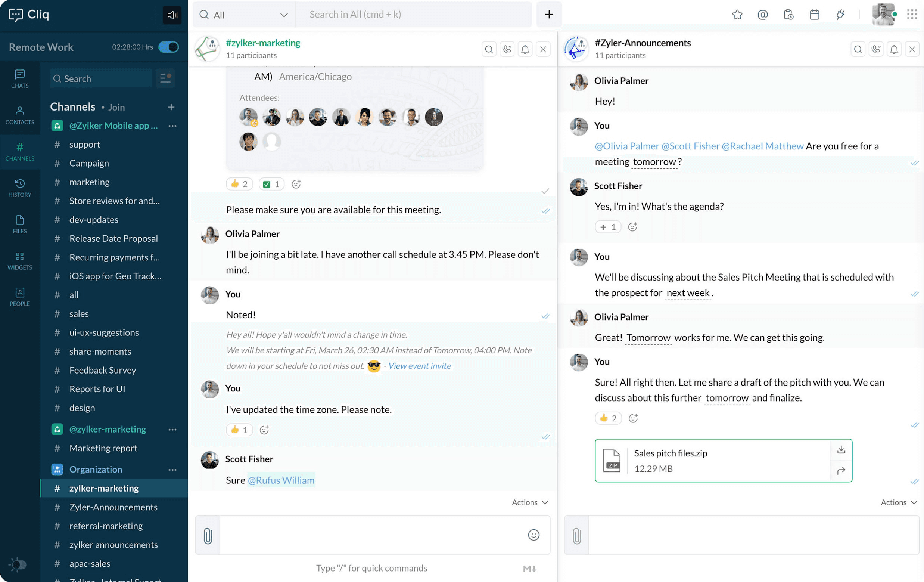This screenshot has height=582, width=924.
Task: Click Join next to Channels heading
Action: (x=116, y=107)
